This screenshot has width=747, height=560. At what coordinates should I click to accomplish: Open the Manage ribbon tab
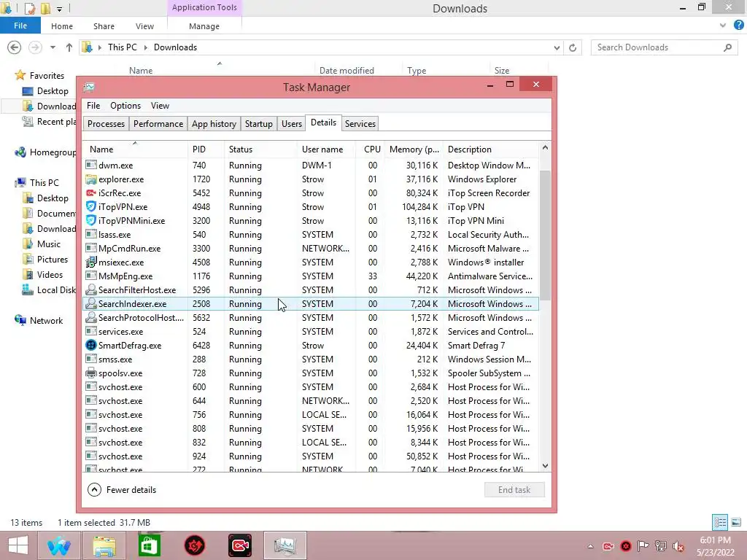[x=204, y=26]
